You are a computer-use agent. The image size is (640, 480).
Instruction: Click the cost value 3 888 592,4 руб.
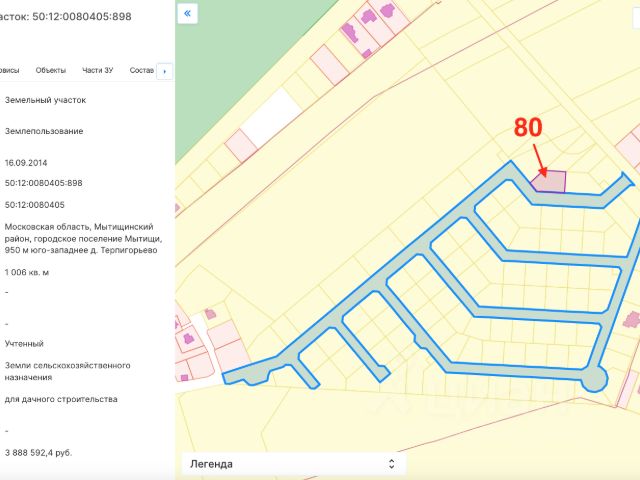(38, 453)
